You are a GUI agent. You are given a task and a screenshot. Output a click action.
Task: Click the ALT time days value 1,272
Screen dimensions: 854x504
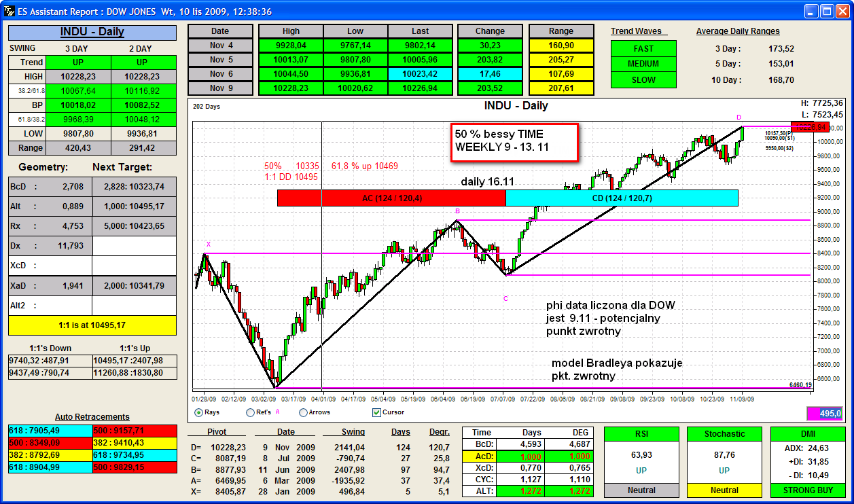click(531, 490)
